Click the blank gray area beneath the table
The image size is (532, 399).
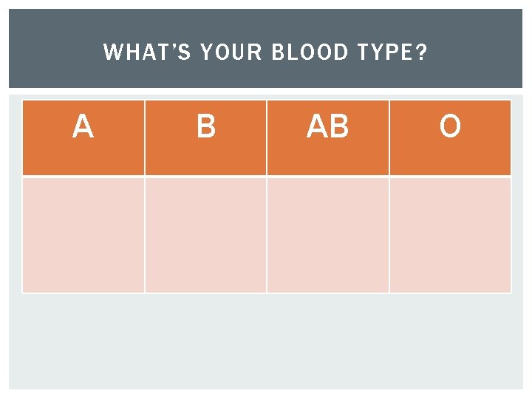tap(266, 341)
